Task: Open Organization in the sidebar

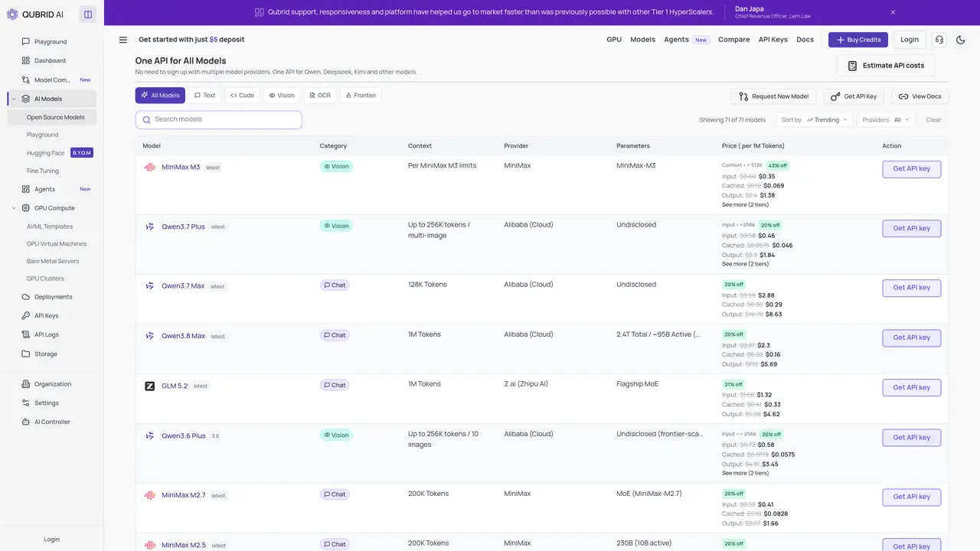Action: coord(52,384)
